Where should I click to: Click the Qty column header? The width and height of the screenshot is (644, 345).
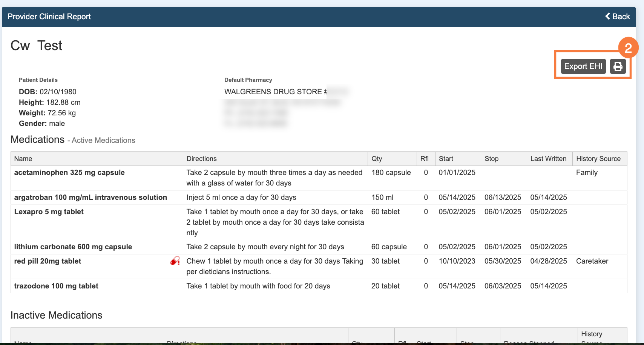point(377,159)
